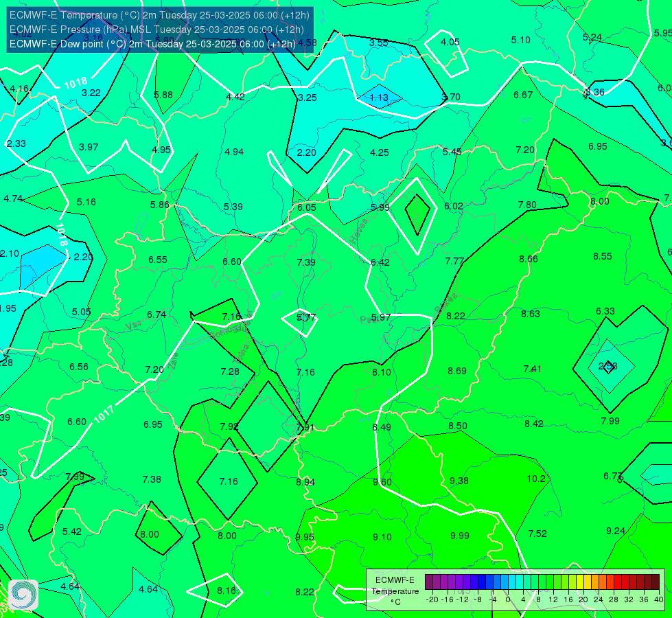This screenshot has height=618, width=672.
Task: Click the dark purple -20 legend swatch
Action: [x=429, y=582]
